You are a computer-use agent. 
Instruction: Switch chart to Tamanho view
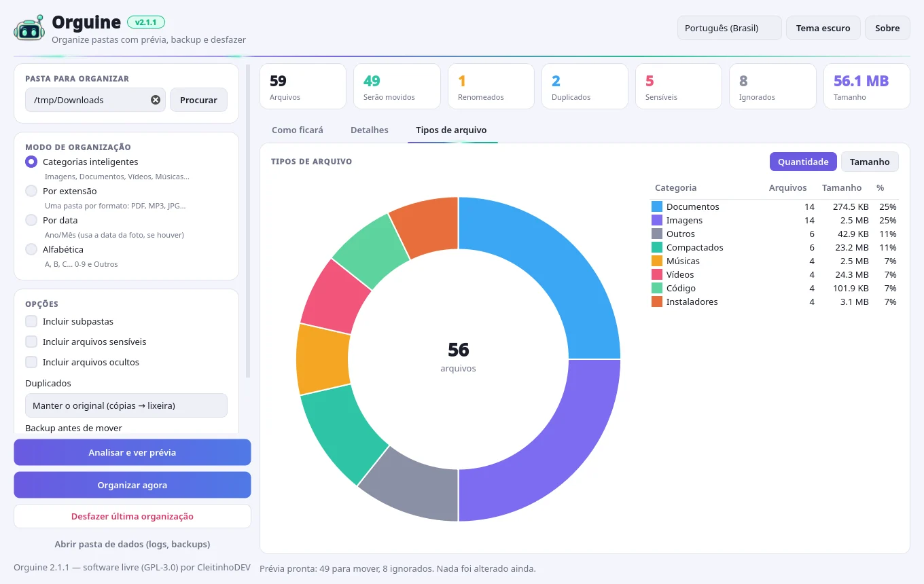pyautogui.click(x=870, y=162)
